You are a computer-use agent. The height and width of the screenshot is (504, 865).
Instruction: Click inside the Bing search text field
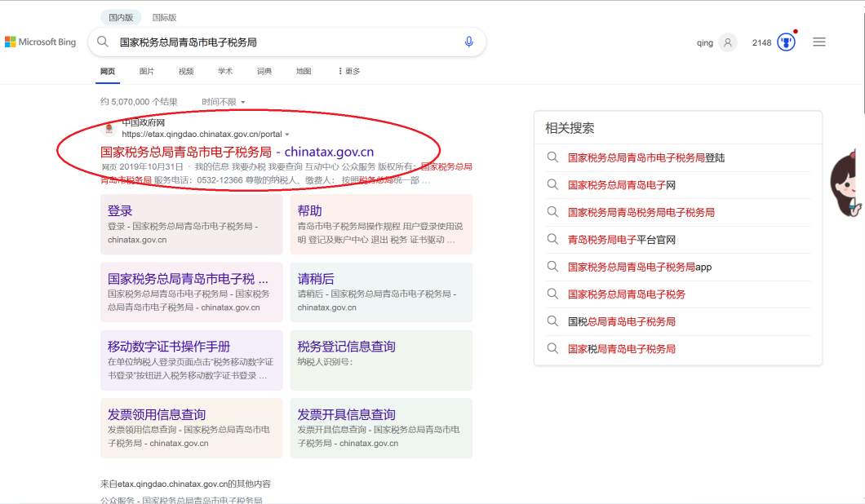tap(286, 42)
